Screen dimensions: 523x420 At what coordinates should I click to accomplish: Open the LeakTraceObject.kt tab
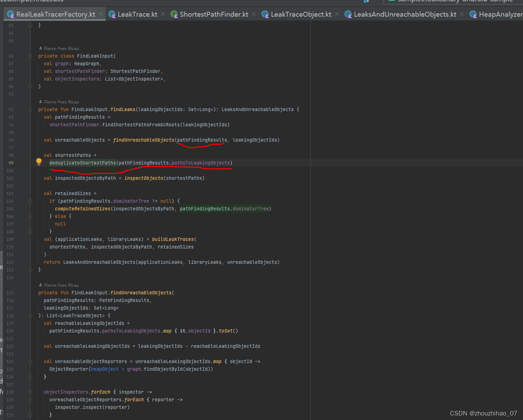pyautogui.click(x=301, y=14)
